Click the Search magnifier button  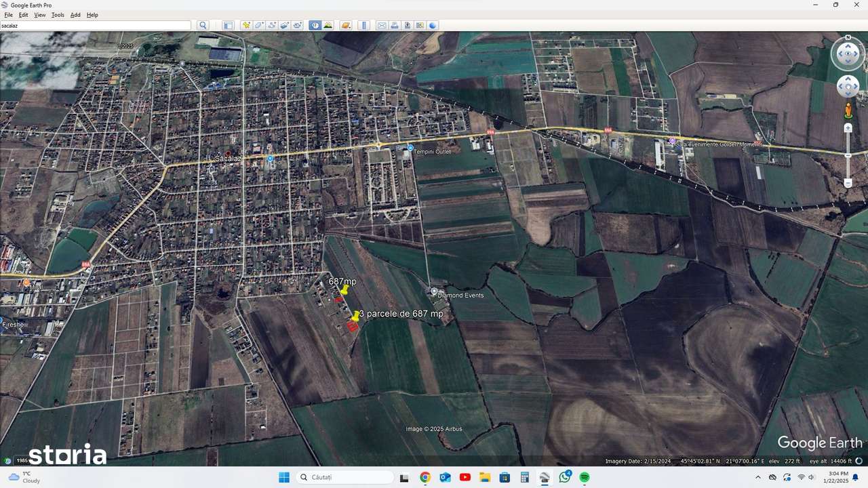pos(203,26)
